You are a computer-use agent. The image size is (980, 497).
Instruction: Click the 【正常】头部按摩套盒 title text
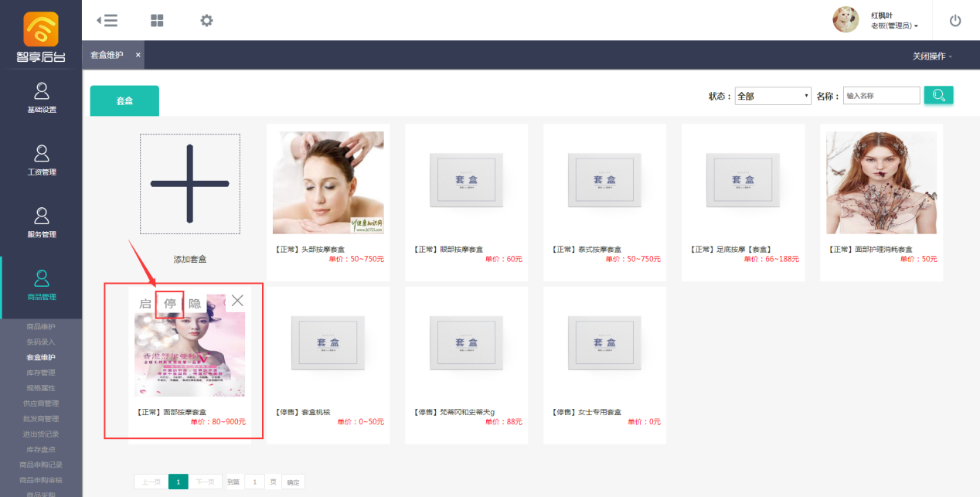pyautogui.click(x=309, y=250)
